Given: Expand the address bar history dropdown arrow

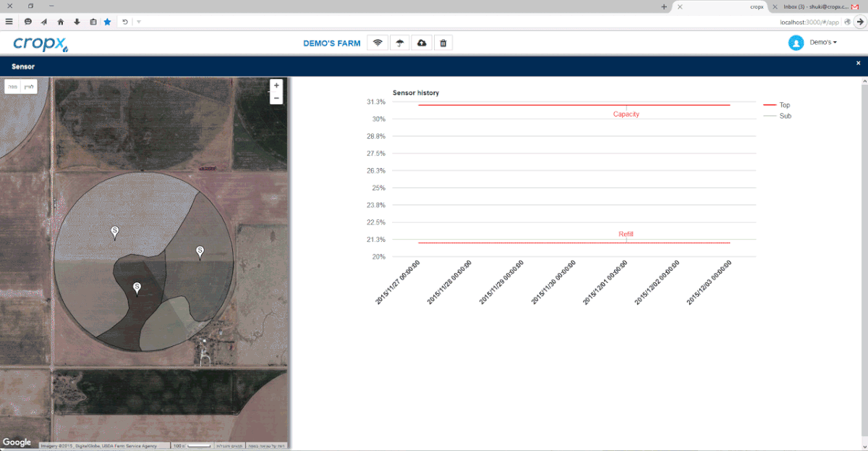Looking at the screenshot, I should pos(138,22).
